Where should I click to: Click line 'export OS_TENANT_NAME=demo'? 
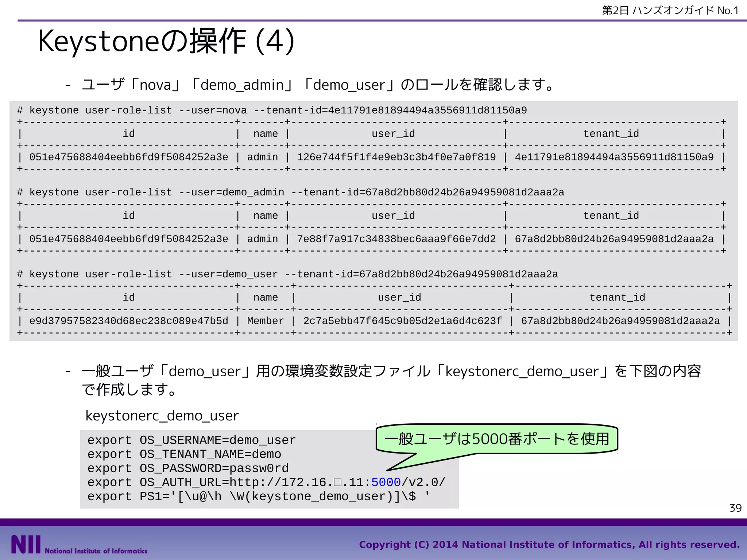(184, 454)
